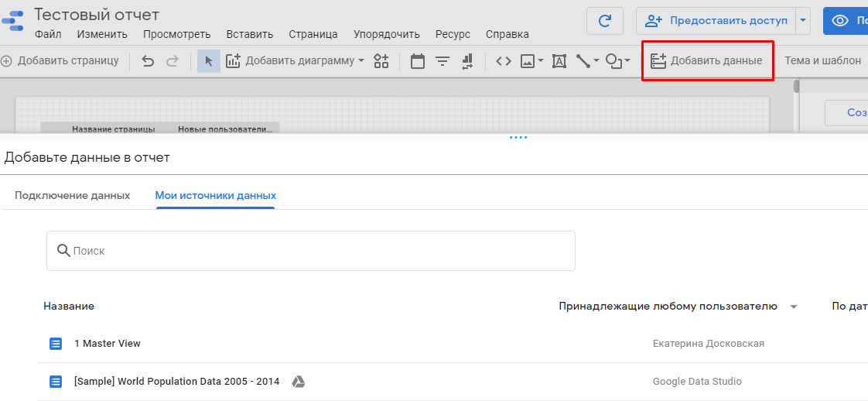This screenshot has height=401, width=868.
Task: Open the Просмотреть menu
Action: click(176, 34)
